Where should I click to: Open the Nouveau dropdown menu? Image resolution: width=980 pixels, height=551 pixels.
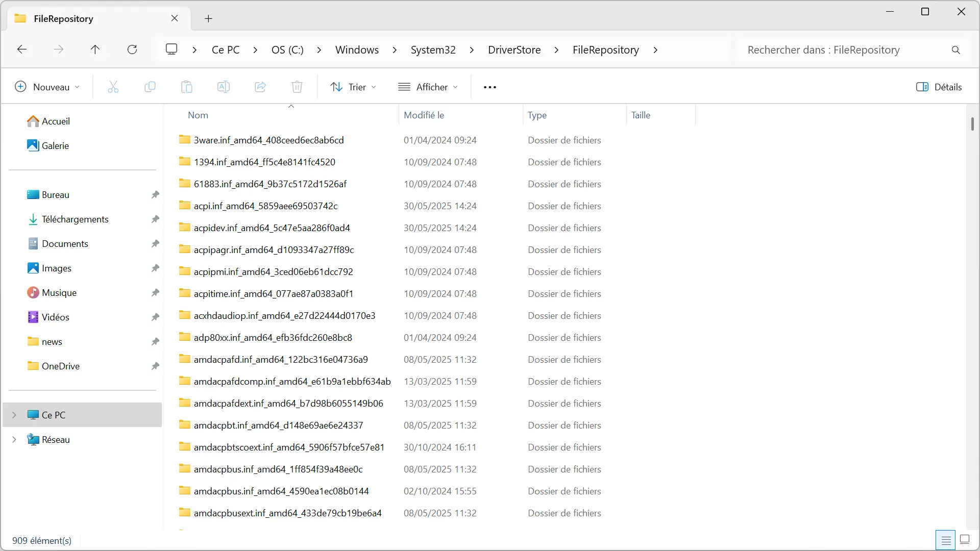tap(47, 87)
